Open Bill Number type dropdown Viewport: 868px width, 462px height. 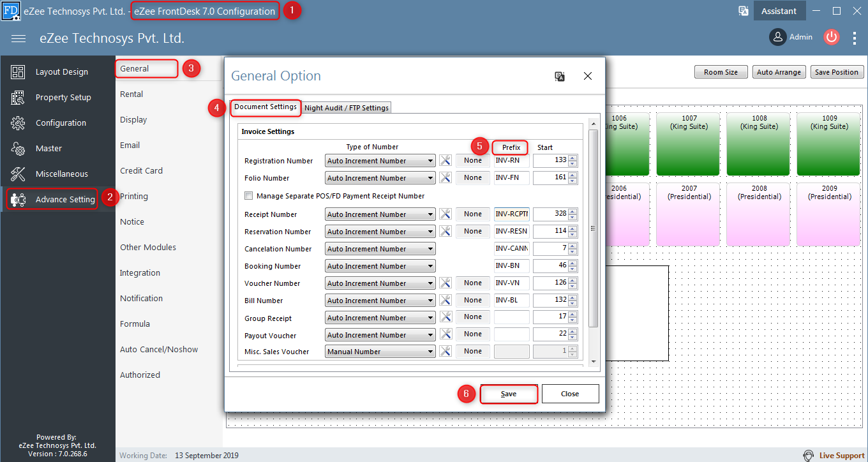coord(380,301)
